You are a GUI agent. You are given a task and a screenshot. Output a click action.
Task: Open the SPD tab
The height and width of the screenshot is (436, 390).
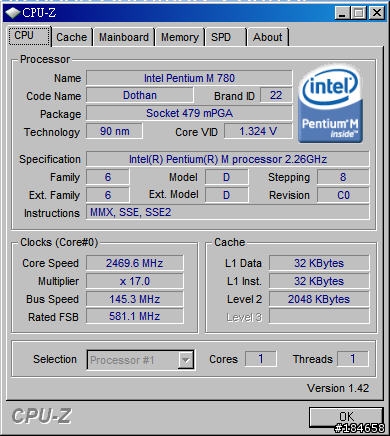(226, 37)
